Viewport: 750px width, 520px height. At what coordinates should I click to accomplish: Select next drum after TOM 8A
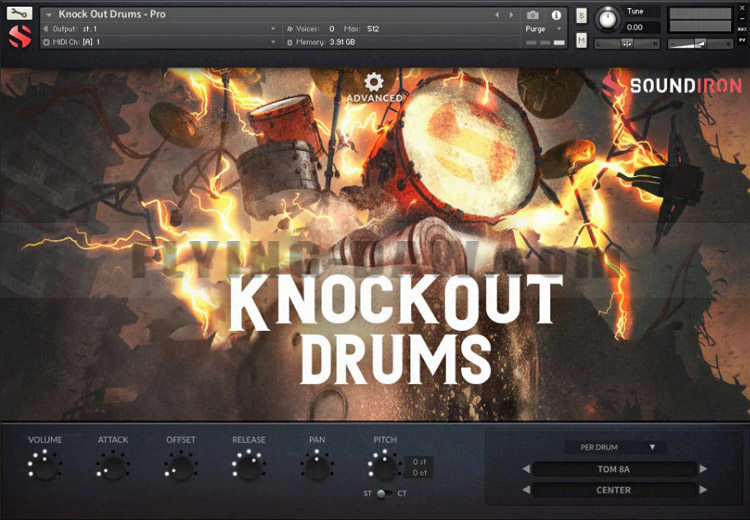[x=703, y=469]
